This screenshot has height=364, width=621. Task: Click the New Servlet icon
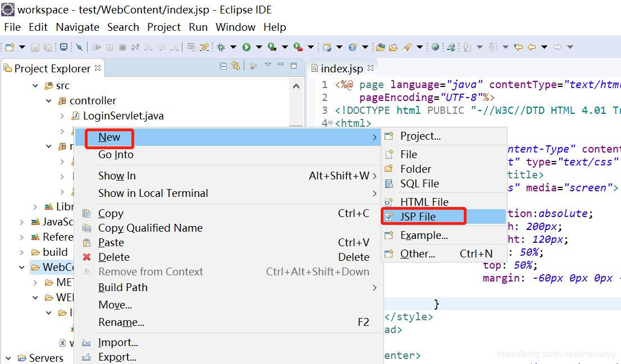tap(353, 47)
